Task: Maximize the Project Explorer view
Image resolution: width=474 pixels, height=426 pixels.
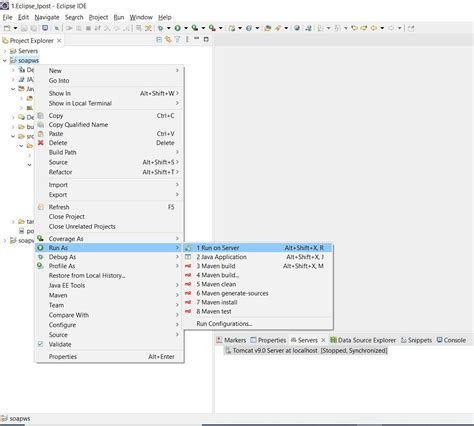Action: [206, 39]
